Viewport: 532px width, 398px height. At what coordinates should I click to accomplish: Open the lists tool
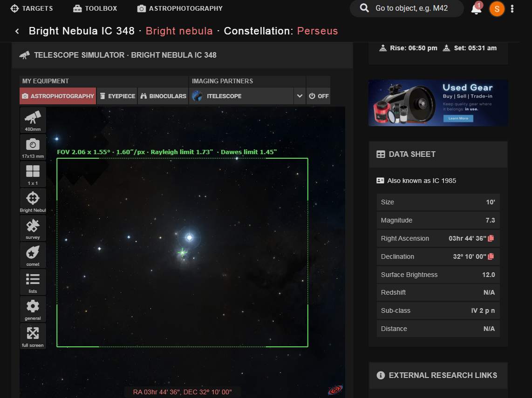point(33,282)
